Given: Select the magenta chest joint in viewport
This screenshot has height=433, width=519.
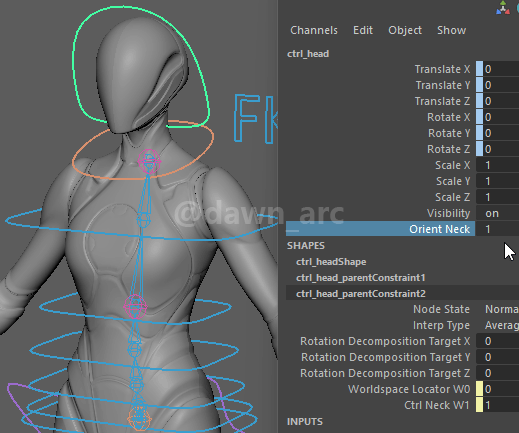Looking at the screenshot, I should point(135,307).
